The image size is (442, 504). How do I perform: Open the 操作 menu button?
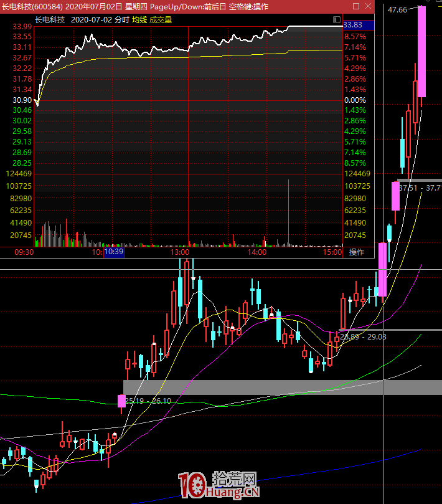[357, 252]
